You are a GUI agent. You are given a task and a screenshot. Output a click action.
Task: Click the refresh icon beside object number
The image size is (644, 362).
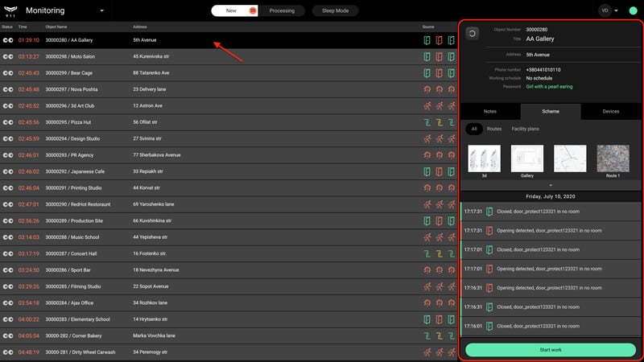[x=473, y=34]
